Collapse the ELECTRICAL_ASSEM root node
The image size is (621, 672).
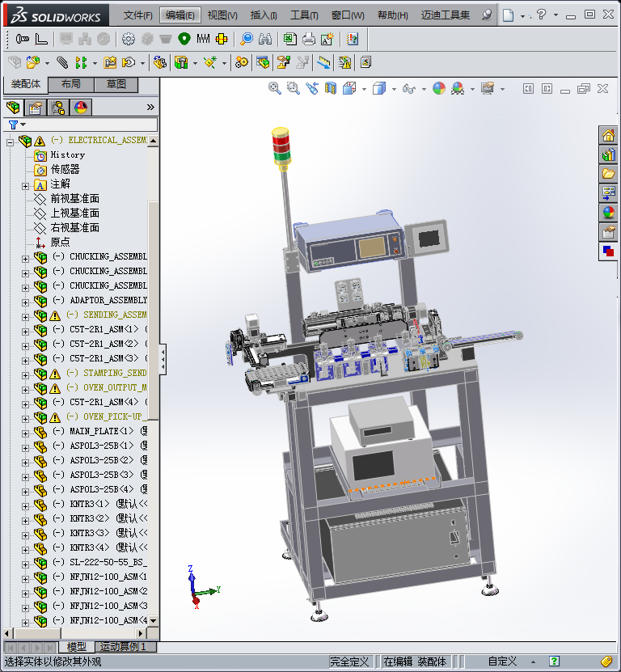(11, 142)
